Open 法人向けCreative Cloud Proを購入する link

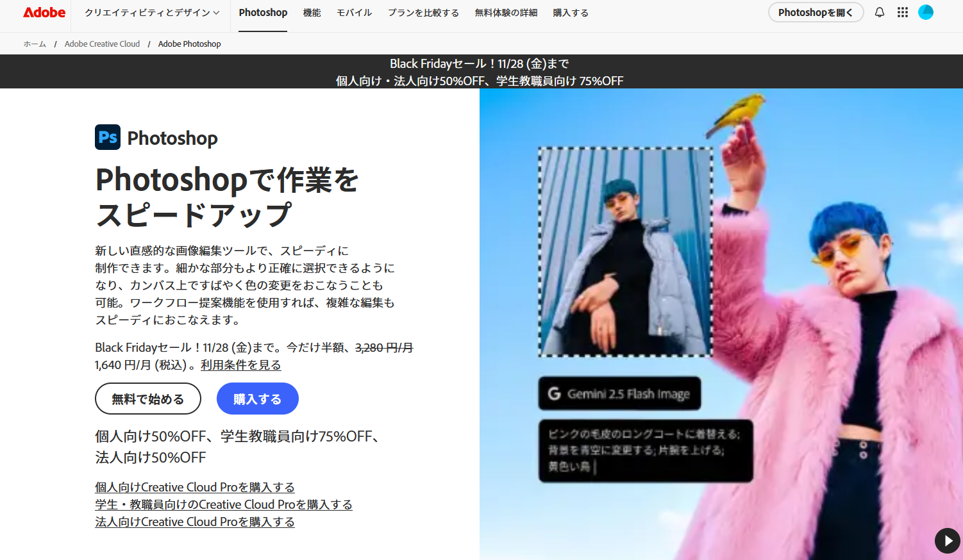pyautogui.click(x=195, y=522)
